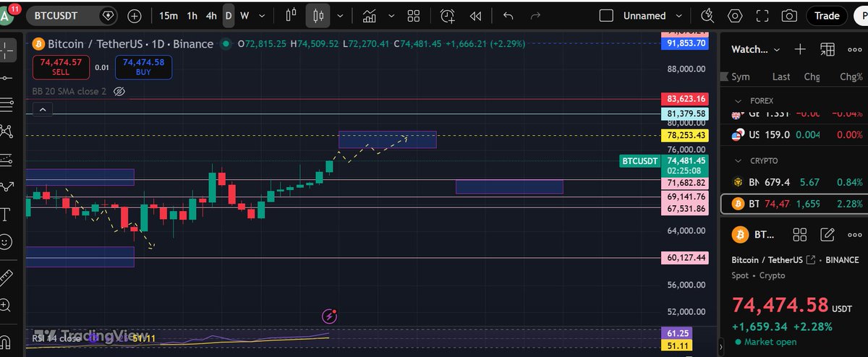This screenshot has width=868, height=357.
Task: Select the 1h timeframe
Action: [x=192, y=15]
